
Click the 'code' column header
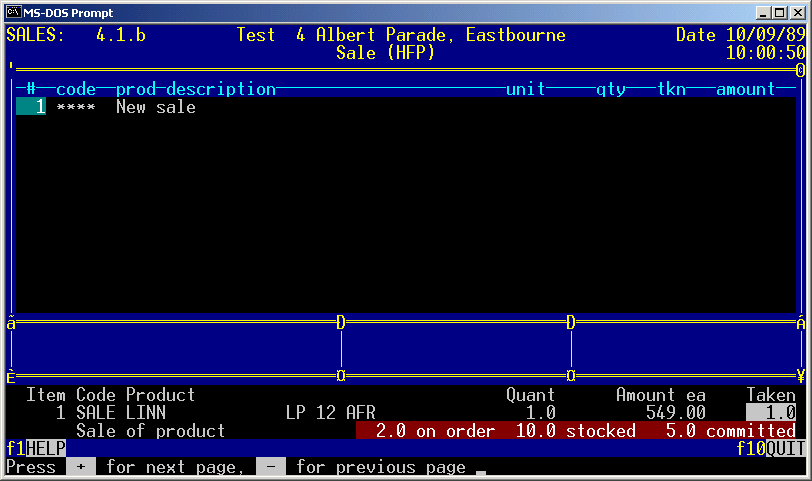(76, 89)
